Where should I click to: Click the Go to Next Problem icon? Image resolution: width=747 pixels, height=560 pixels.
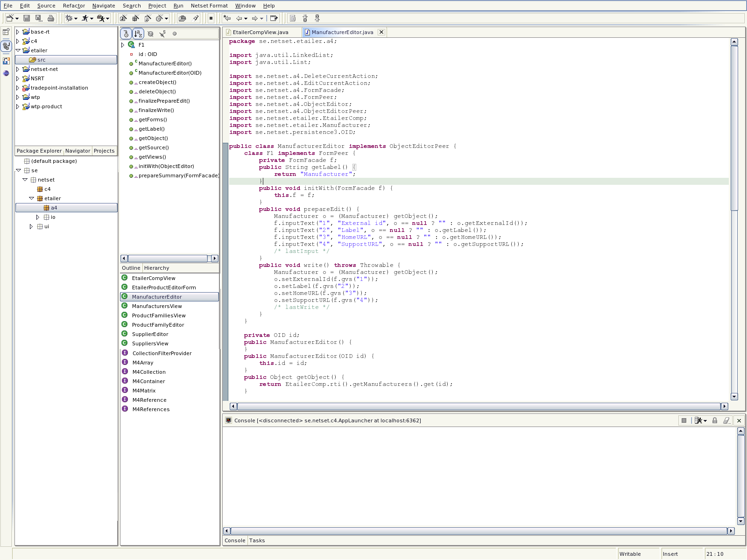(x=305, y=18)
